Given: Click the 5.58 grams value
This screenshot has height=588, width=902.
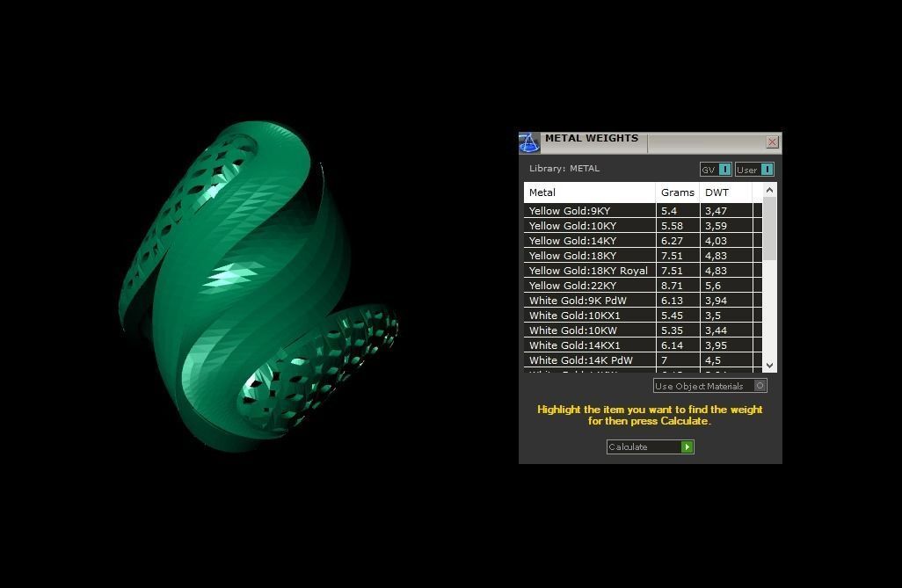Looking at the screenshot, I should tap(672, 226).
